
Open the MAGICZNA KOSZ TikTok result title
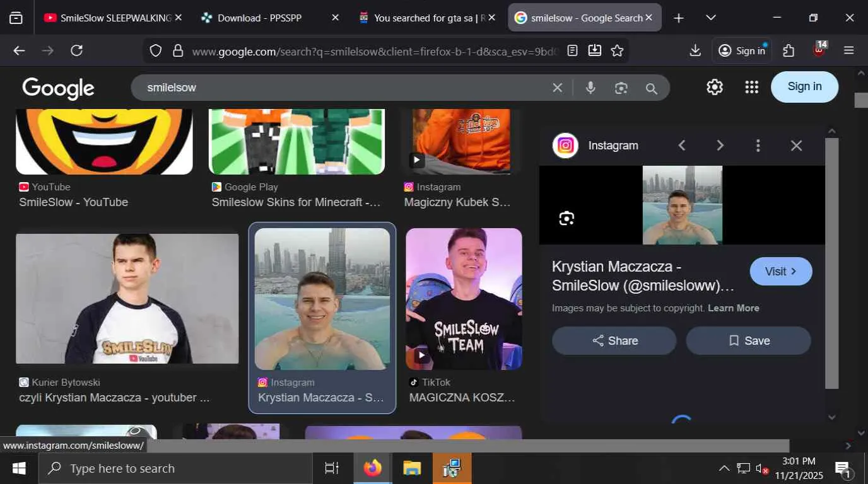[x=462, y=398]
